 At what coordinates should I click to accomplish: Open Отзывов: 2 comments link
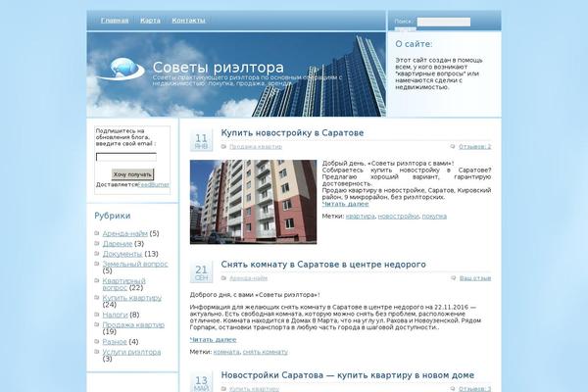(x=474, y=147)
